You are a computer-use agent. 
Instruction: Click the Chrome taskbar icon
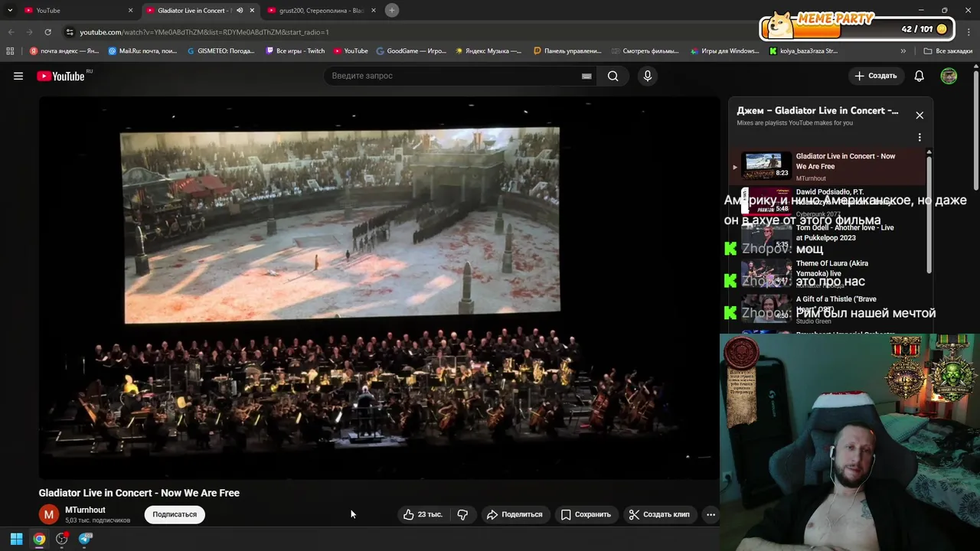[x=39, y=539]
